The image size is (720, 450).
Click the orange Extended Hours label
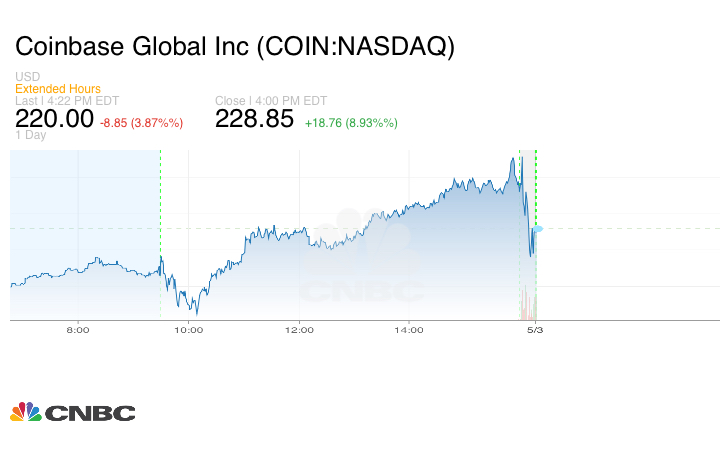click(x=58, y=89)
